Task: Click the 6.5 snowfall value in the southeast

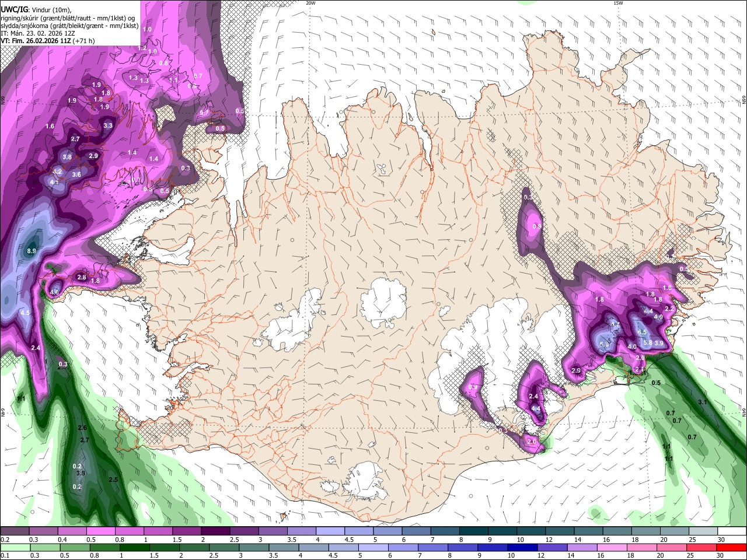Action: (642, 332)
